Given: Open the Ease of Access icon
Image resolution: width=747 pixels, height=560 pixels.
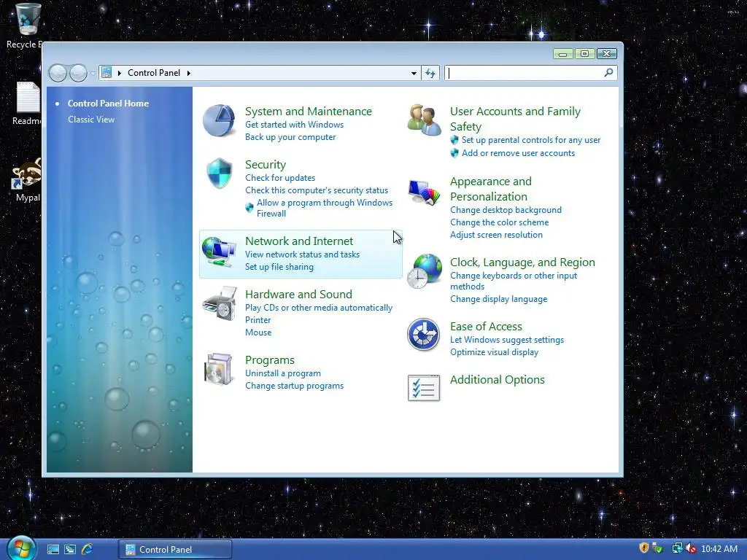Looking at the screenshot, I should pos(424,334).
